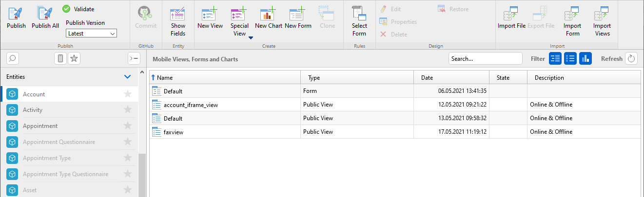644x197 pixels.
Task: Click the Publish All icon
Action: [x=45, y=18]
